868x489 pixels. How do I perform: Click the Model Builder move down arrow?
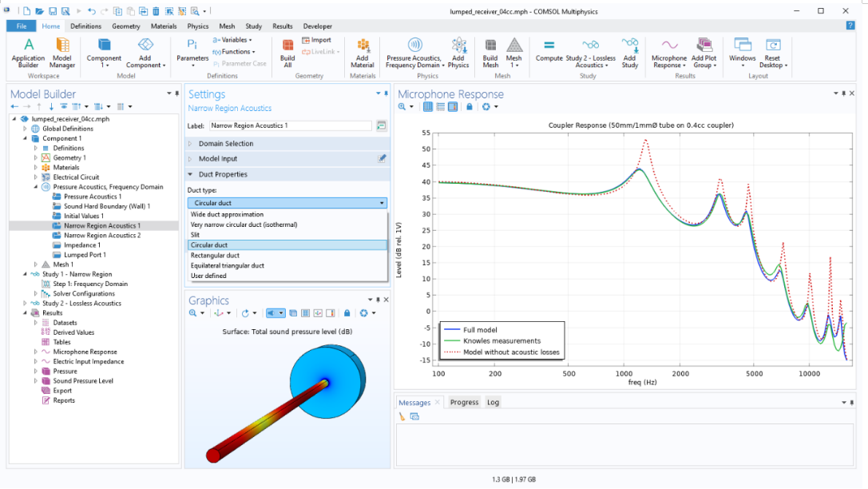click(x=51, y=106)
